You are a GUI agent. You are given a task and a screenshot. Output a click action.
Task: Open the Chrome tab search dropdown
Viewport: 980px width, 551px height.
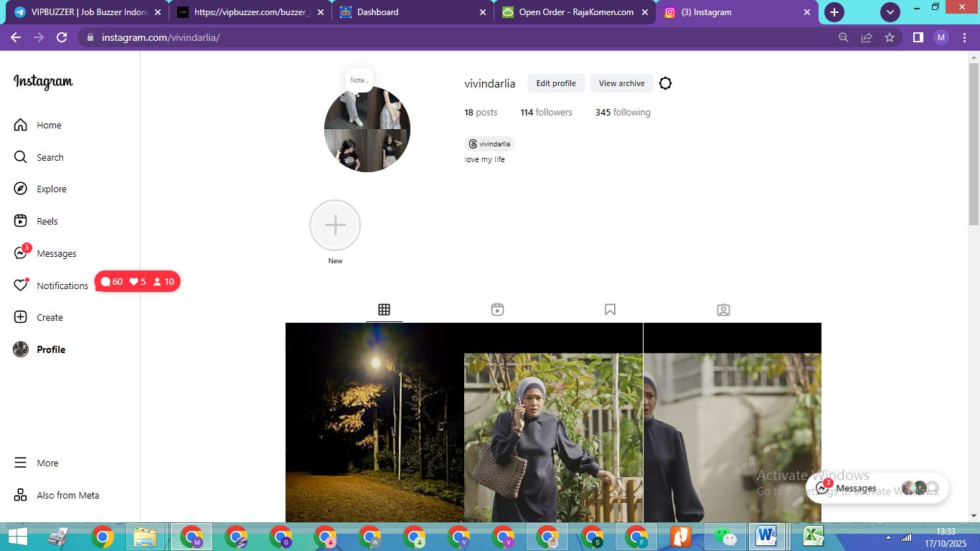[890, 12]
